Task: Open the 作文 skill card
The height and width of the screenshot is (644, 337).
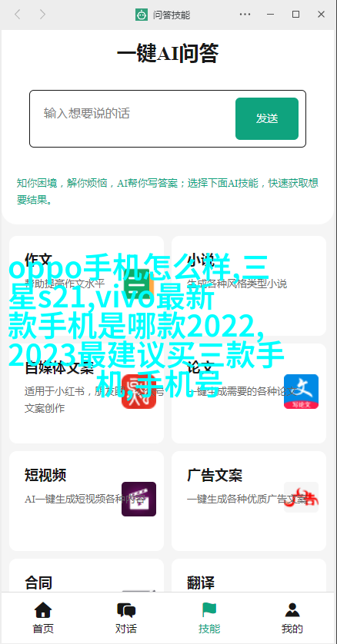Action: [87, 286]
